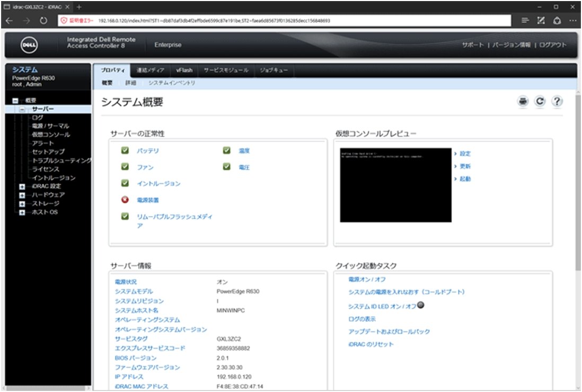Print the system summary page
This screenshot has width=582, height=392.
click(523, 101)
